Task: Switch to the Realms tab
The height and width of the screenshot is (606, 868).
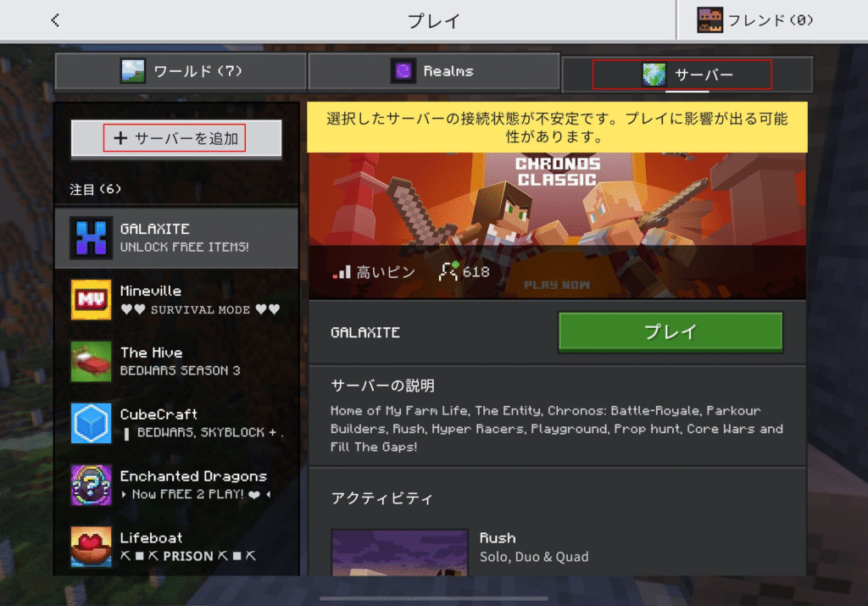Action: tap(434, 71)
